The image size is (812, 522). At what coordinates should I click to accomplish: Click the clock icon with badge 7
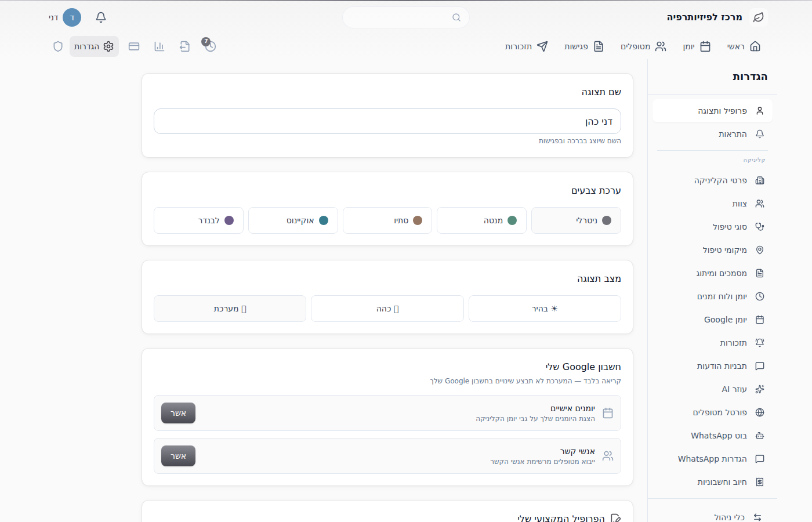pos(209,45)
